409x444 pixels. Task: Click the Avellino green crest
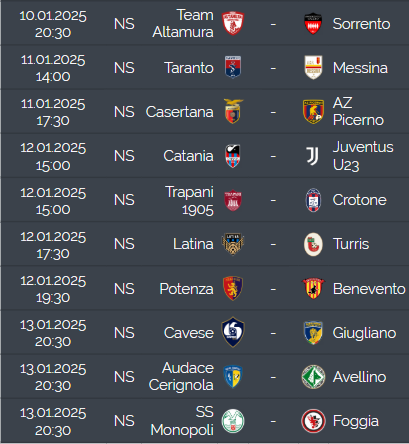point(313,377)
